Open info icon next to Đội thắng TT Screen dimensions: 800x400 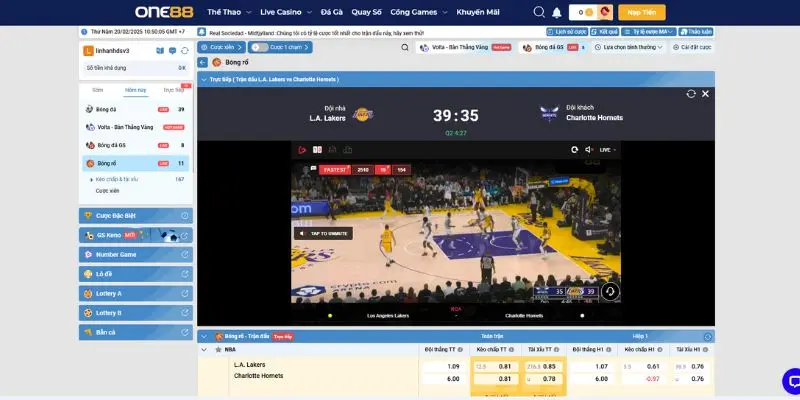[x=460, y=350]
